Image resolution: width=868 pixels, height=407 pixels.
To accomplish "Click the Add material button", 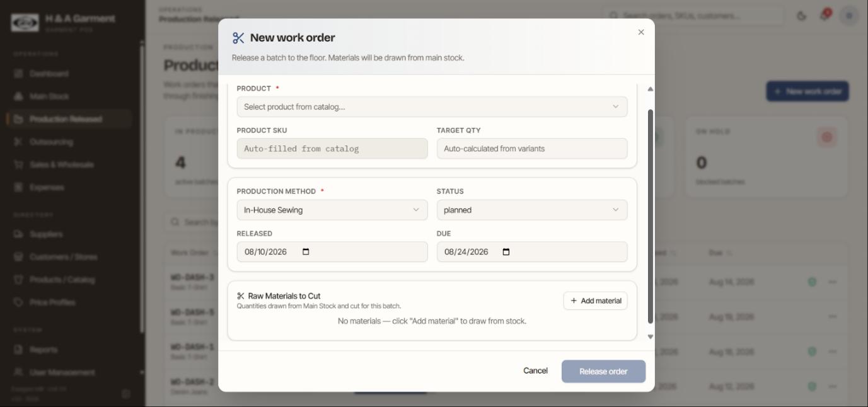I will pos(595,301).
